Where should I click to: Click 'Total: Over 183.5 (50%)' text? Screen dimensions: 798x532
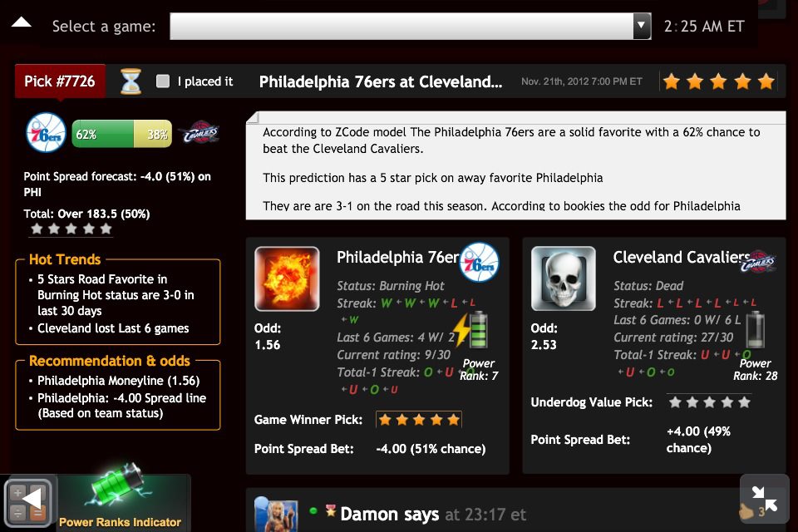tap(86, 214)
